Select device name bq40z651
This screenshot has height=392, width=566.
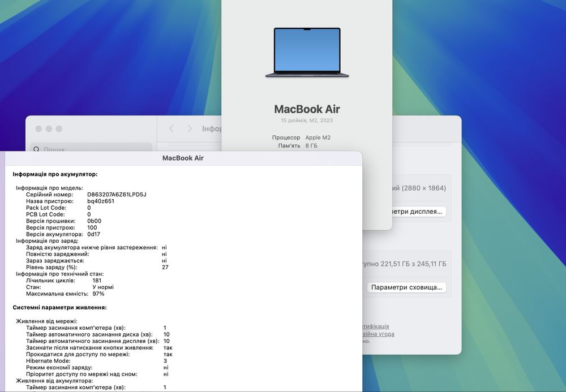101,201
